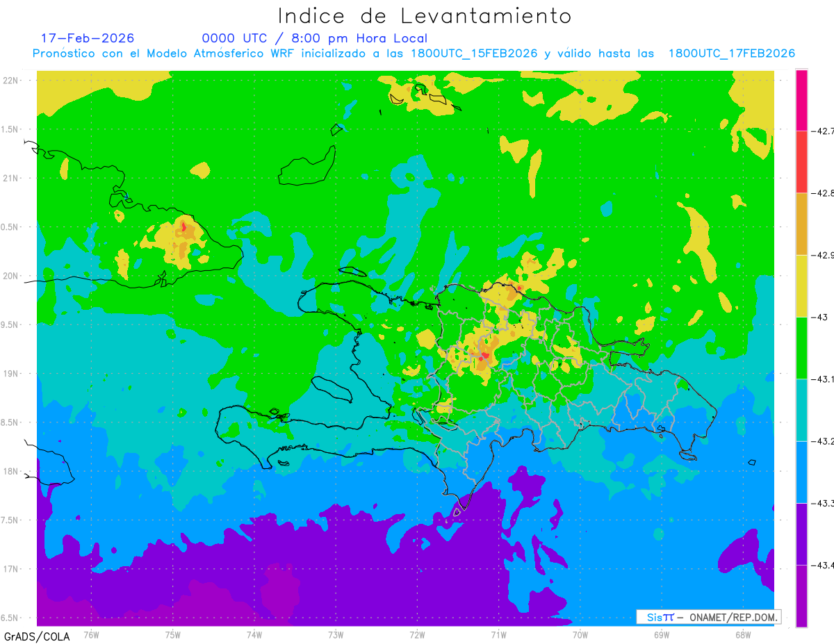Click the colorbar value '-43.1'
Screen dimensions: 834x644
(821, 379)
